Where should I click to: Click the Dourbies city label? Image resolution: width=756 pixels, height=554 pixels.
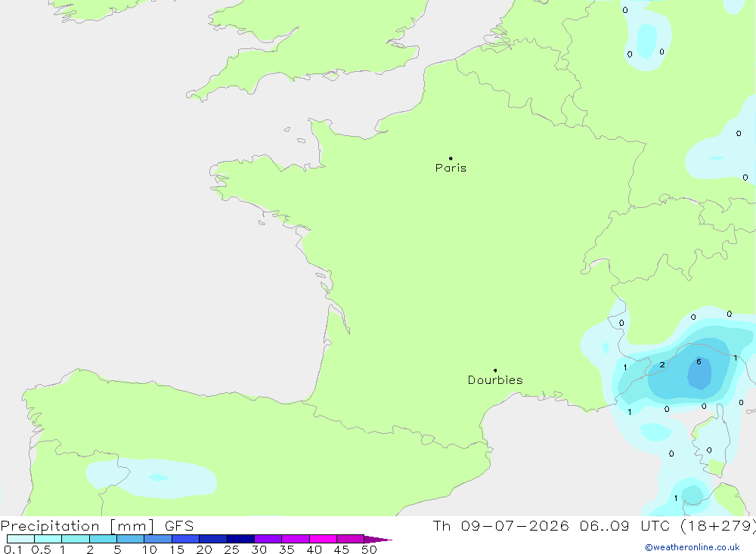[x=495, y=380]
